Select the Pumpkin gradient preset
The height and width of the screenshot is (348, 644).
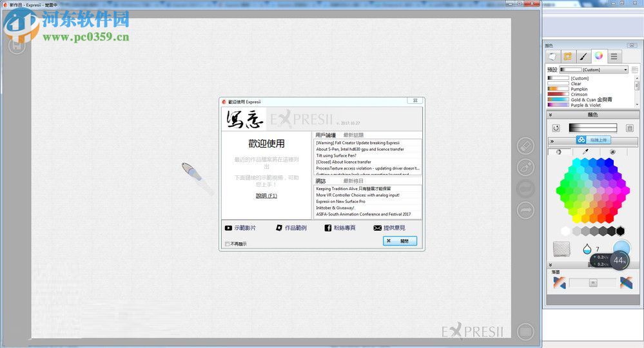(590, 89)
